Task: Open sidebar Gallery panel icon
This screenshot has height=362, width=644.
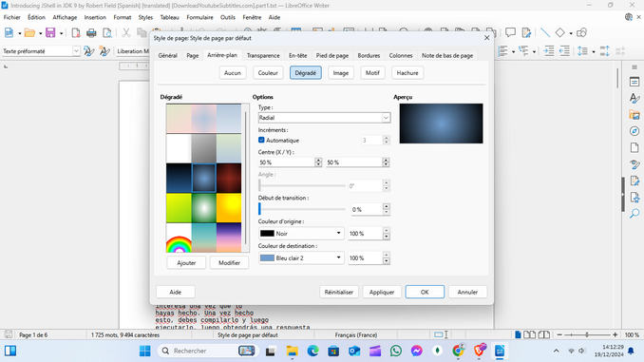Action: point(635,115)
